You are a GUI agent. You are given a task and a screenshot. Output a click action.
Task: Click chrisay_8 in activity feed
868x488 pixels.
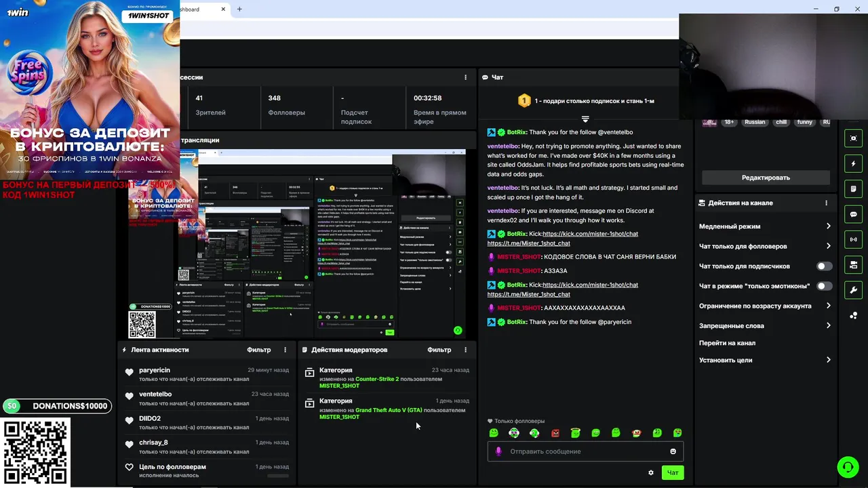click(153, 443)
